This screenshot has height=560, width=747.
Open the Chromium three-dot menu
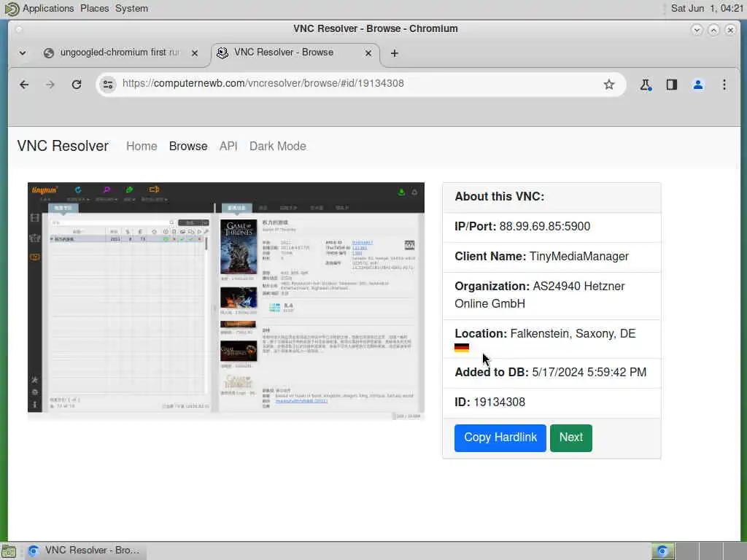724,85
